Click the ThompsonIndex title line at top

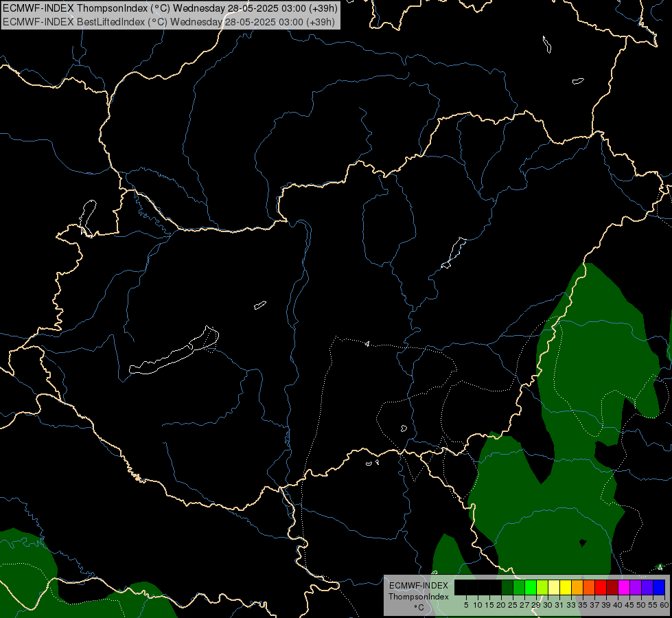coord(170,8)
